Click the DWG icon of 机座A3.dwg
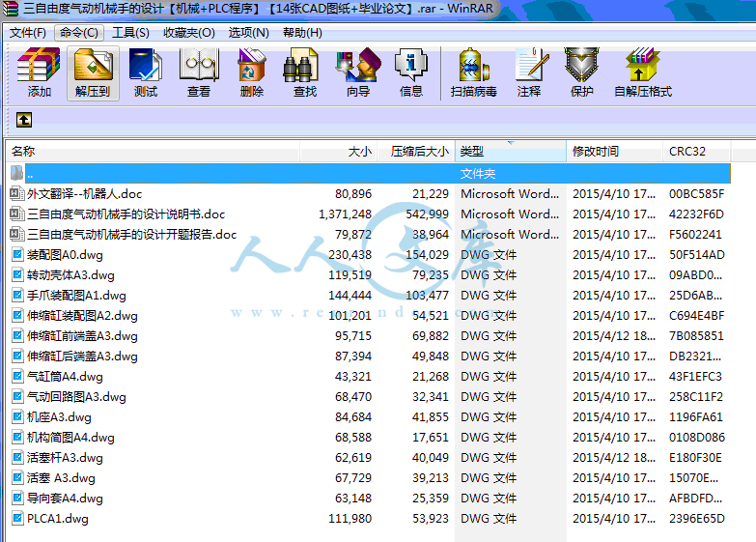The width and height of the screenshot is (756, 542). coord(17,417)
